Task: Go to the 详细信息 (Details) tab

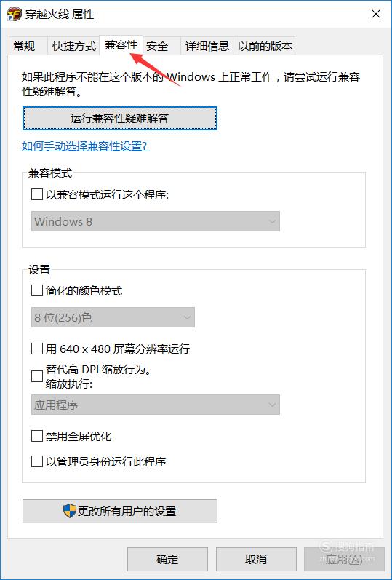Action: 207,47
